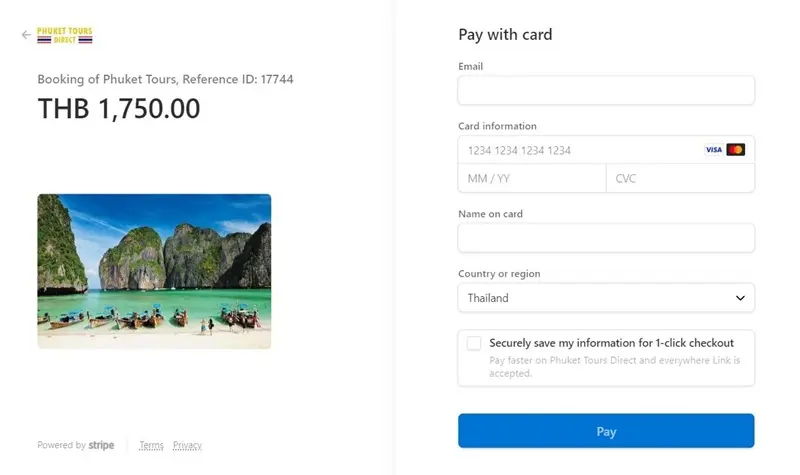The width and height of the screenshot is (800, 475).
Task: Click the beach tour thumbnail image
Action: click(154, 271)
